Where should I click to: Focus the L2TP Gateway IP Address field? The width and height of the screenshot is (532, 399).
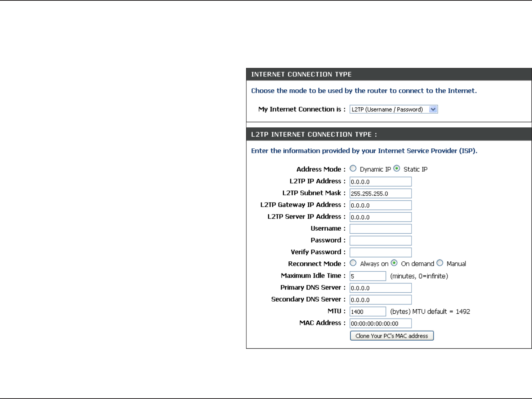(x=381, y=205)
